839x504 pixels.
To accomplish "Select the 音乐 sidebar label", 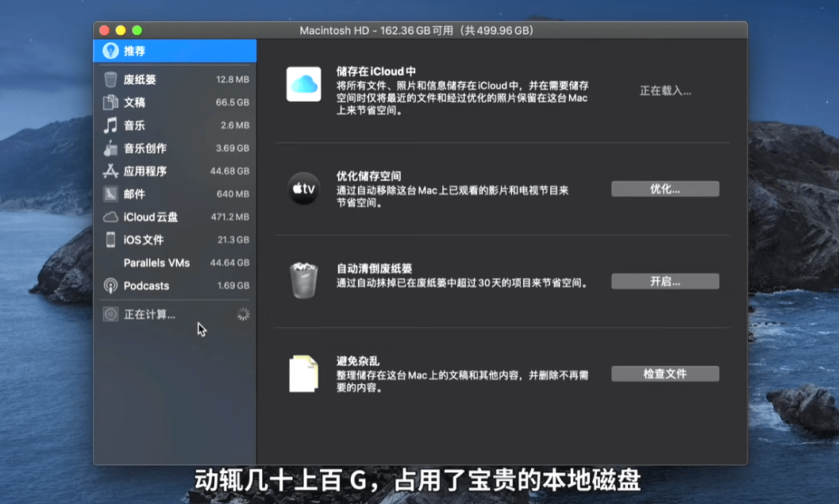I will click(x=134, y=125).
